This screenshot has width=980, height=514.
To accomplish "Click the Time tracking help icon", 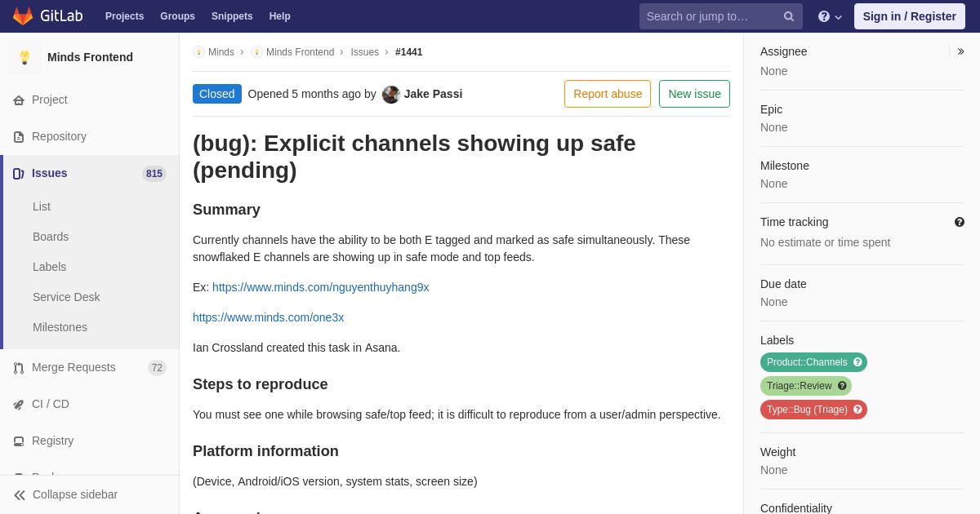I will (x=960, y=222).
